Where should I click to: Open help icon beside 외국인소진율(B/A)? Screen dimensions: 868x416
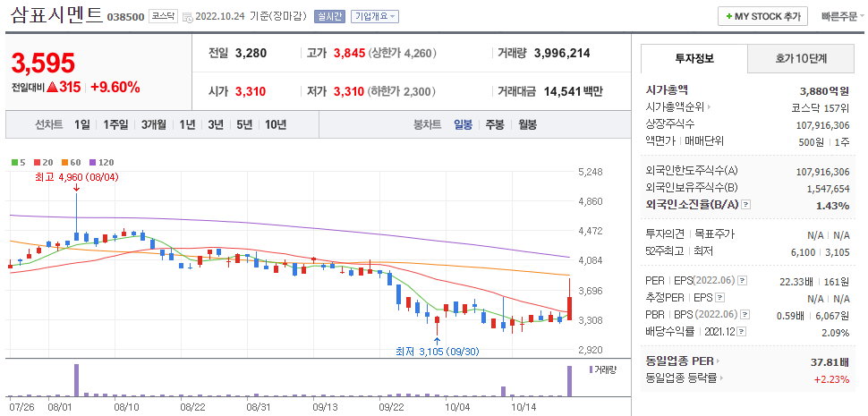[x=745, y=205]
